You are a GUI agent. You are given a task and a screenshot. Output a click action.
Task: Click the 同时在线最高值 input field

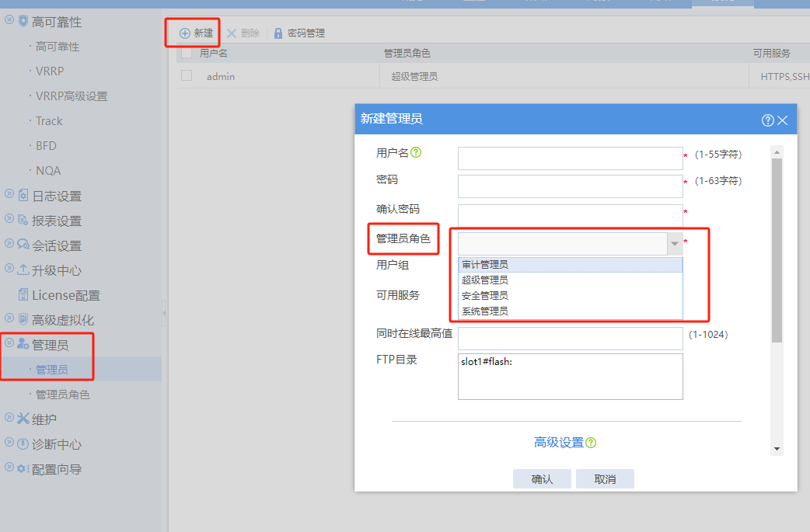(571, 339)
